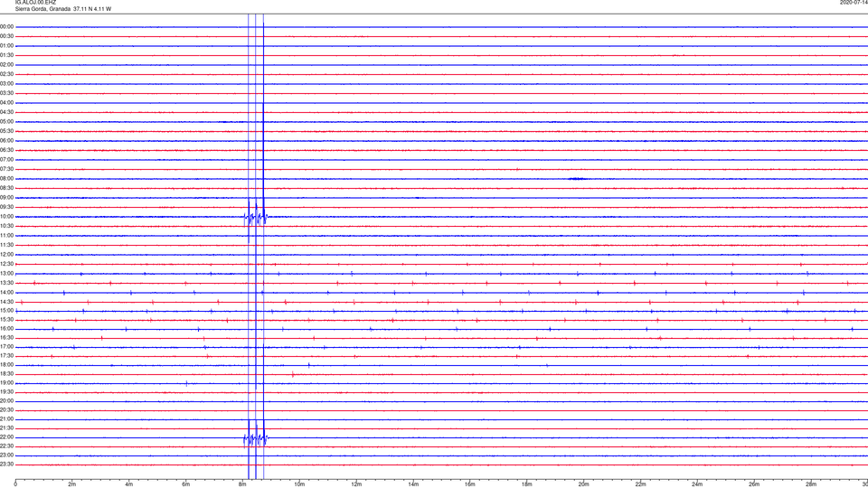Image resolution: width=868 pixels, height=488 pixels.
Task: Click the 23:00 time label
Action: click(x=7, y=455)
